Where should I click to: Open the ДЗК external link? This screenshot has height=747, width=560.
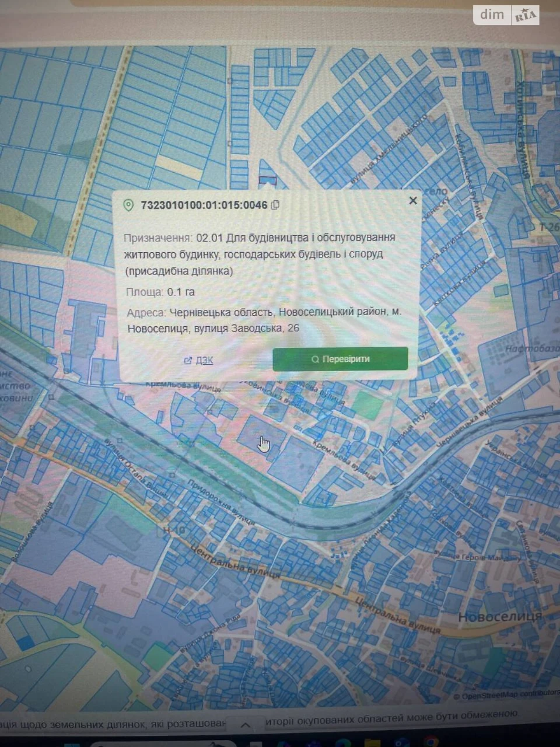198,360
